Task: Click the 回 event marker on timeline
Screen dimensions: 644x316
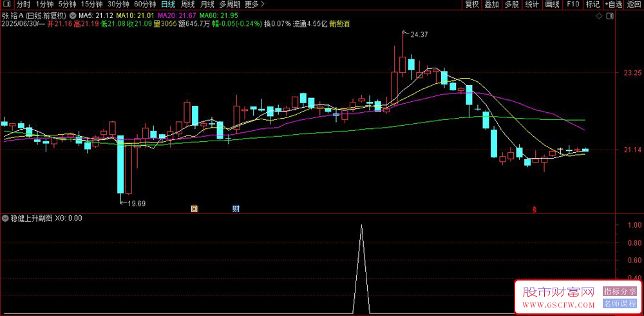Action: point(194,209)
